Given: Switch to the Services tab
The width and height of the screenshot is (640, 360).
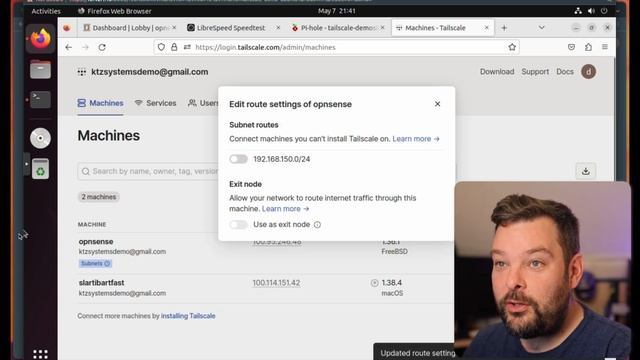Looking at the screenshot, I should (156, 103).
